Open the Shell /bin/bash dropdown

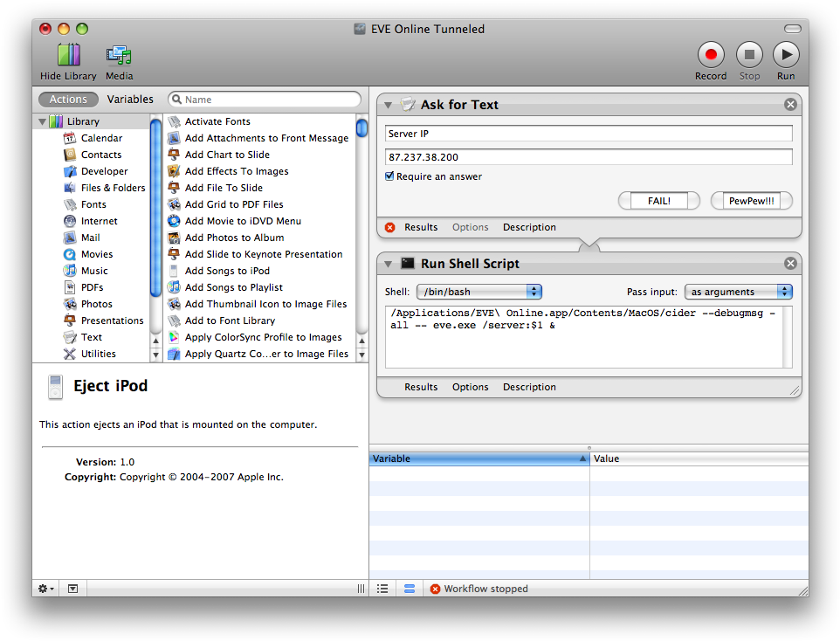tap(479, 292)
